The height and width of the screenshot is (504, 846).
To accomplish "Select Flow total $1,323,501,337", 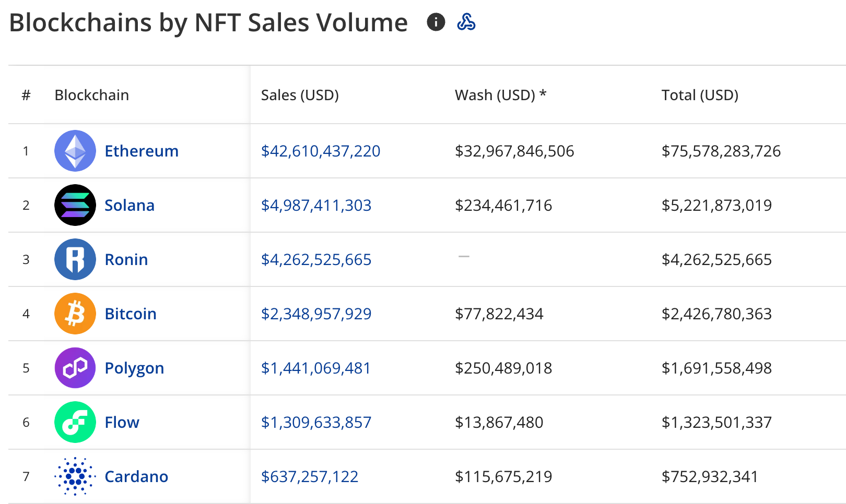I will [716, 423].
